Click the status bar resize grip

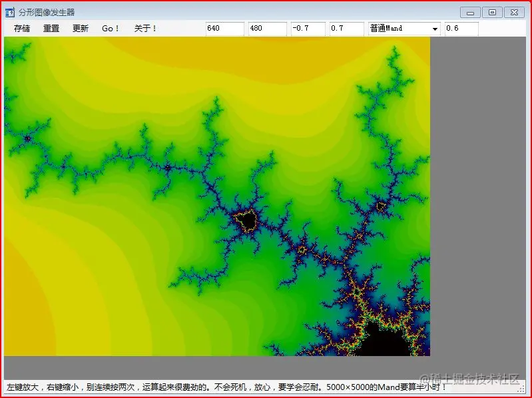pos(521,389)
